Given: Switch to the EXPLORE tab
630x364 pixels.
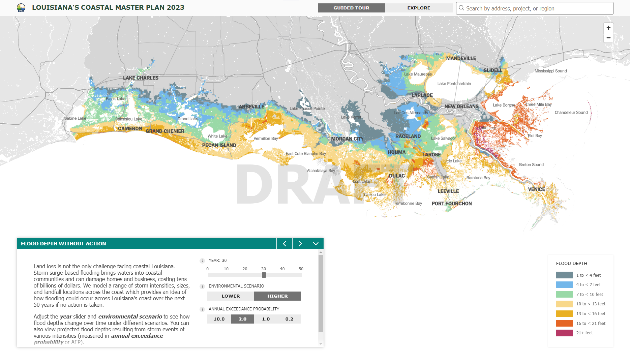Looking at the screenshot, I should (x=419, y=8).
